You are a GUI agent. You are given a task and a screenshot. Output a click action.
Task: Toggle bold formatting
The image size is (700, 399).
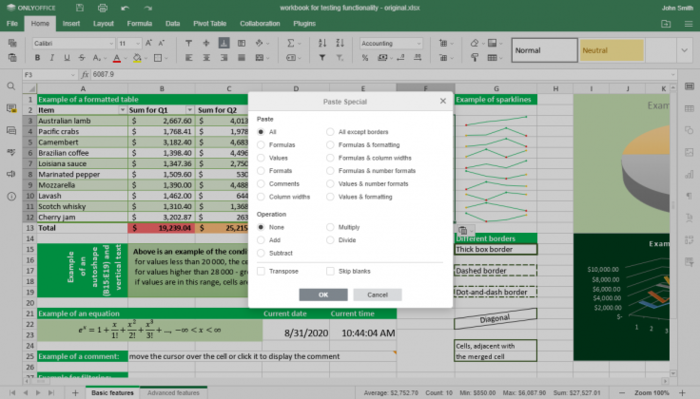(x=38, y=58)
